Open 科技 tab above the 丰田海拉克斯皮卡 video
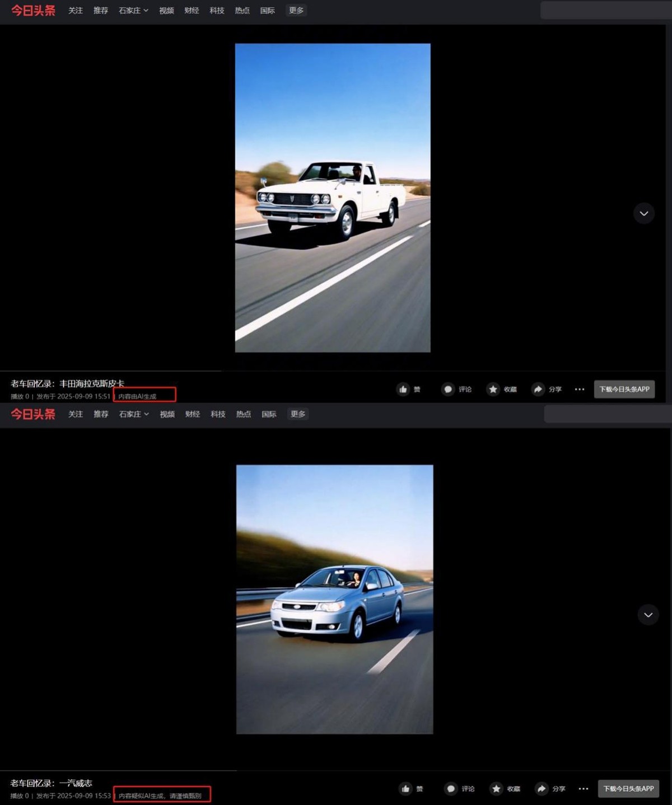The width and height of the screenshot is (672, 805). (217, 11)
